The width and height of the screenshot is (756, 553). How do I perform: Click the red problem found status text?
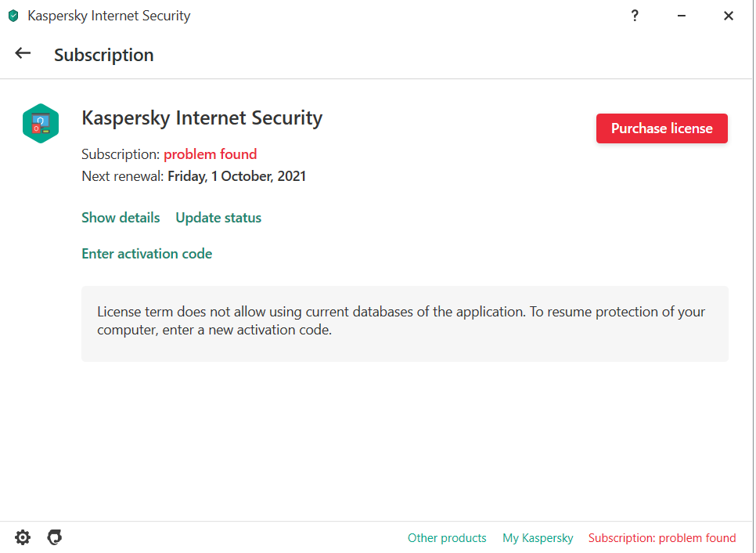pyautogui.click(x=210, y=154)
